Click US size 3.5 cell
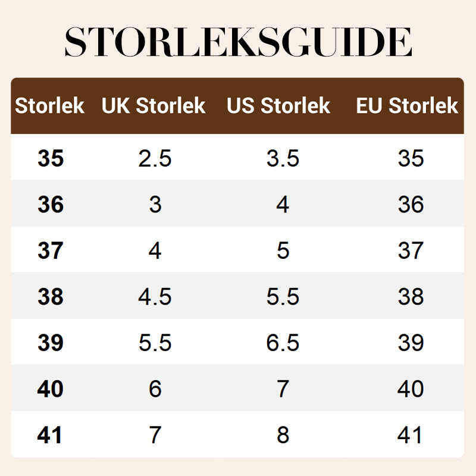Viewport: 476px width, 476px height. click(x=283, y=159)
